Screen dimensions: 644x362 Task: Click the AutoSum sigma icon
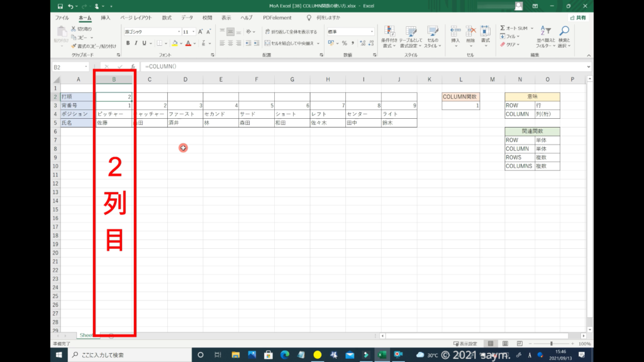(503, 28)
